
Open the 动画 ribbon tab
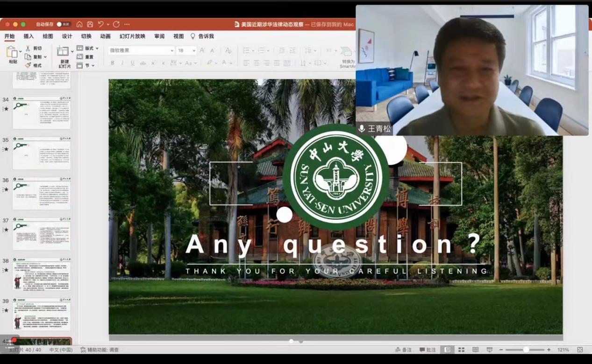(x=105, y=36)
